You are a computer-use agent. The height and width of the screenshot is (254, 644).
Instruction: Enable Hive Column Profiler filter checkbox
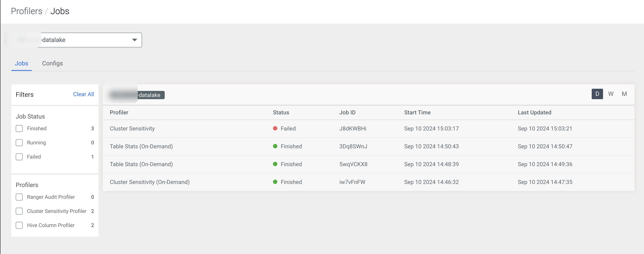(19, 225)
